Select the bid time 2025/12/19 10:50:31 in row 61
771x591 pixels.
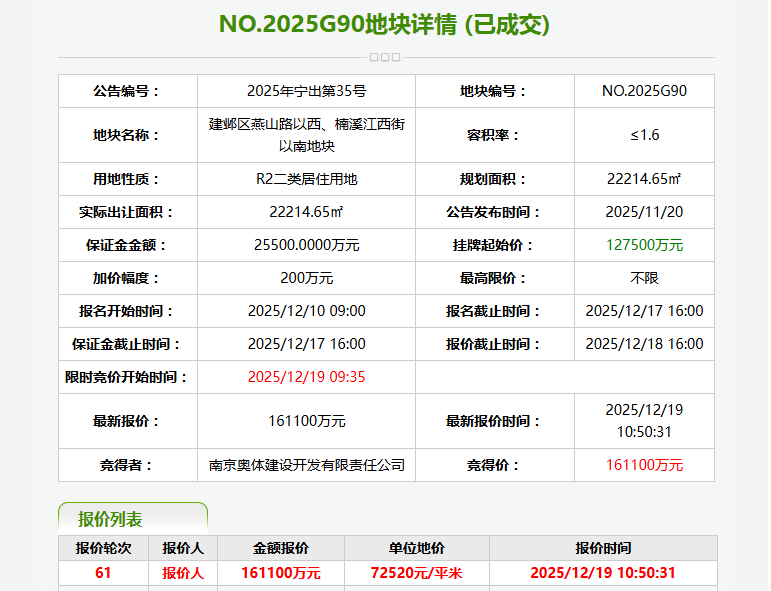point(603,573)
